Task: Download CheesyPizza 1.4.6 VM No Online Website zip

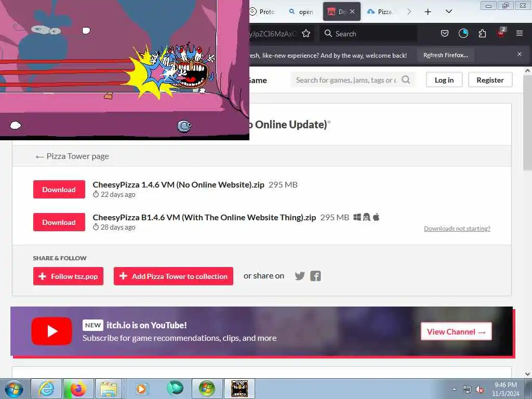Action: point(59,189)
